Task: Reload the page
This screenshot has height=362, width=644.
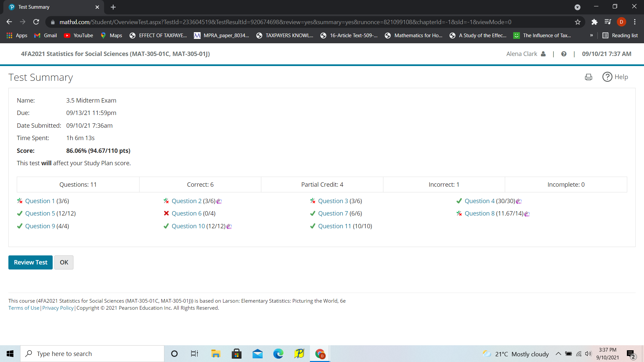Action: pyautogui.click(x=36, y=22)
